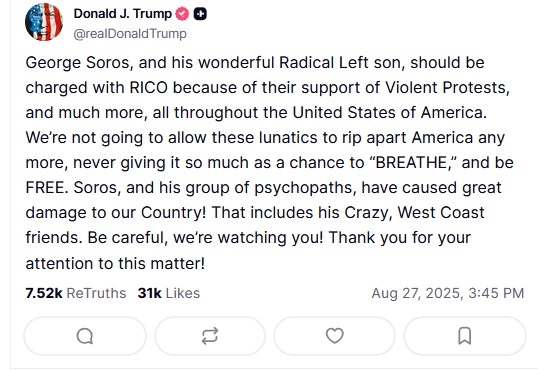Open the Donald J. Trump display name link

pos(122,14)
